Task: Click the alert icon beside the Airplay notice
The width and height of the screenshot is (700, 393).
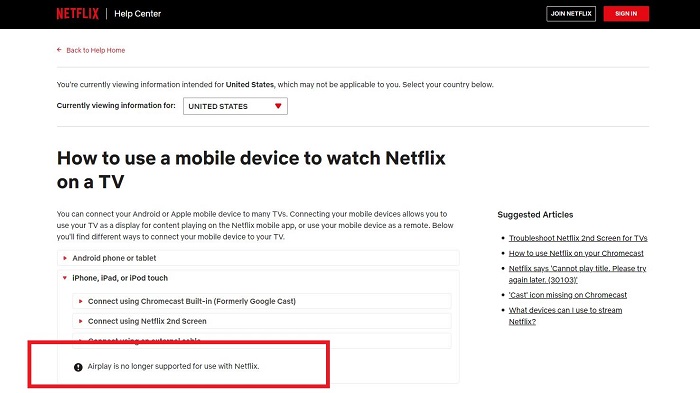Action: (x=78, y=367)
